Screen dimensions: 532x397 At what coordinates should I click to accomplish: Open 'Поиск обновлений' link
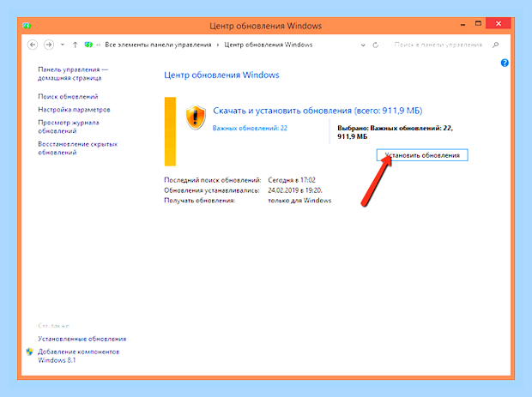[x=68, y=97]
